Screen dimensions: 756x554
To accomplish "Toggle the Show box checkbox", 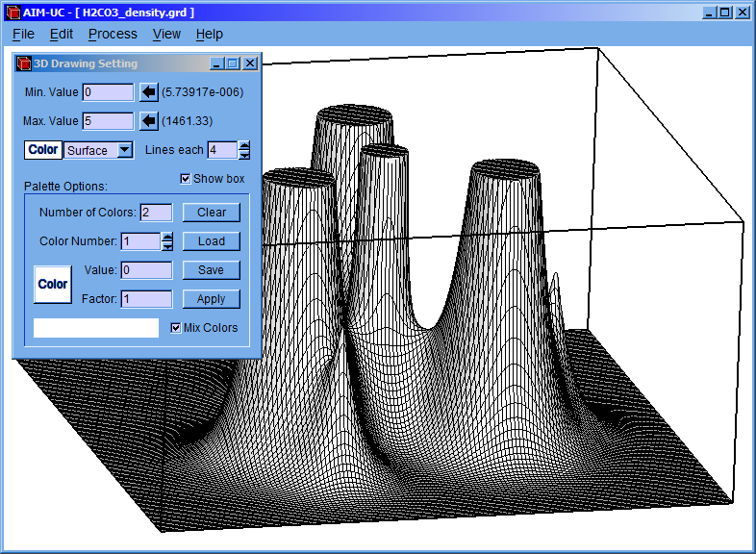I will pos(186,179).
